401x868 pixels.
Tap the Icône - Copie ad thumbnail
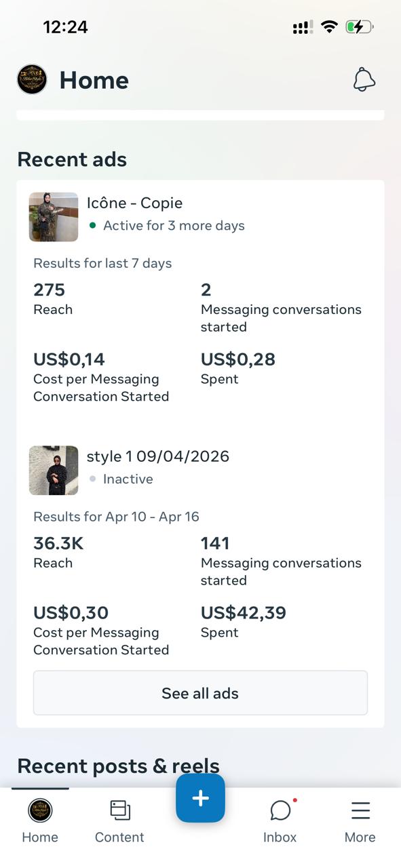click(54, 217)
